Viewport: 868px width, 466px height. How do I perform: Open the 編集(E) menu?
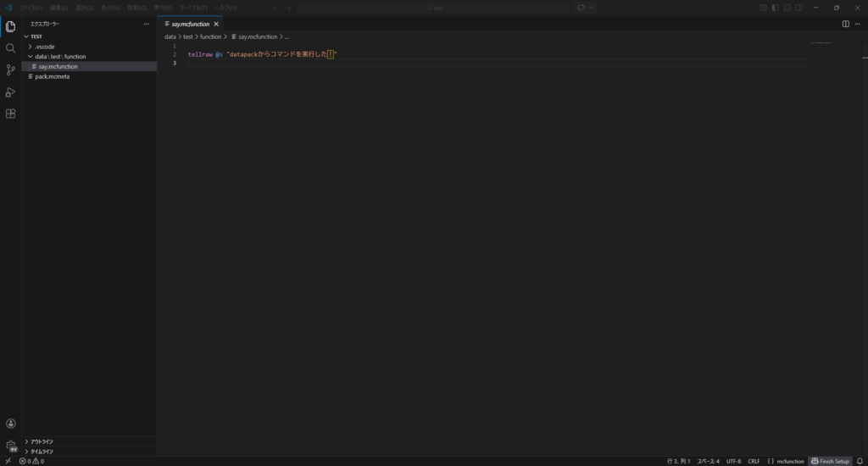pos(58,8)
